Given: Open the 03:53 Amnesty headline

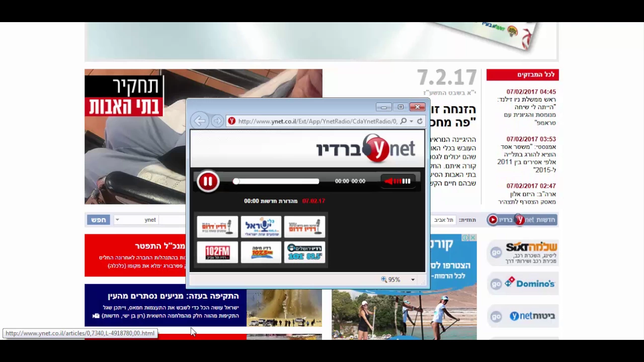Looking at the screenshot, I should pyautogui.click(x=526, y=158).
